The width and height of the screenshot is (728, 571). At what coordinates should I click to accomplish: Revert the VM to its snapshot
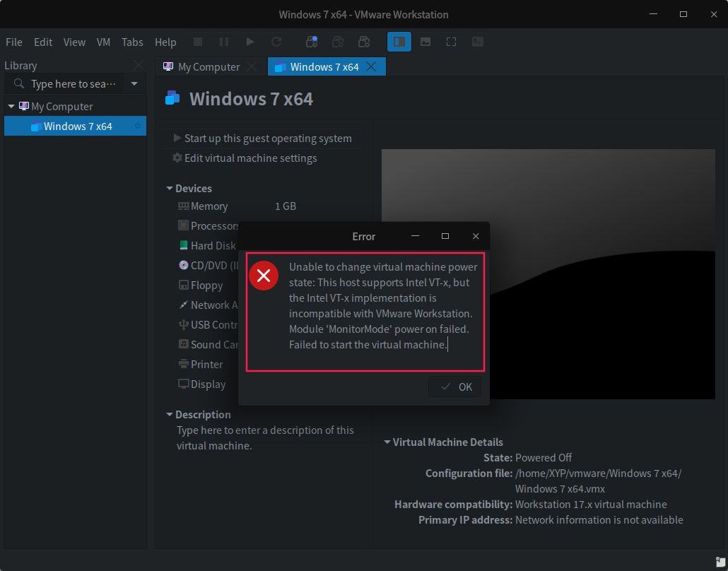pyautogui.click(x=338, y=42)
